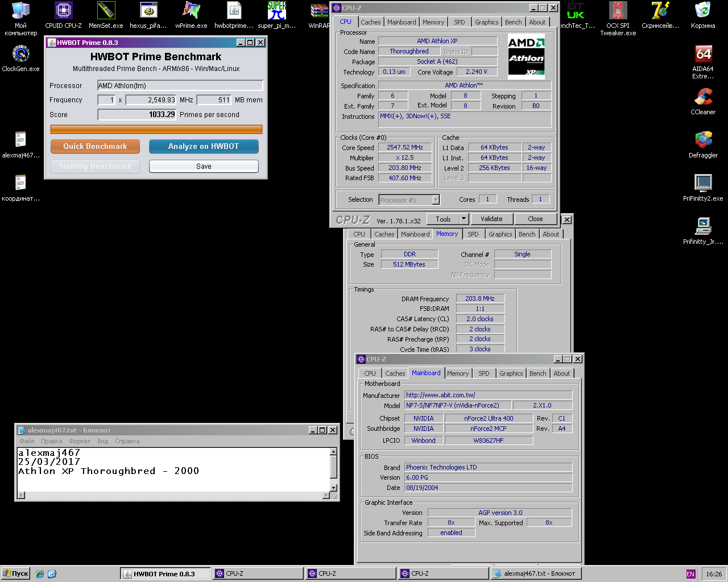Launch hexus_pifast desktop icon

point(148,15)
